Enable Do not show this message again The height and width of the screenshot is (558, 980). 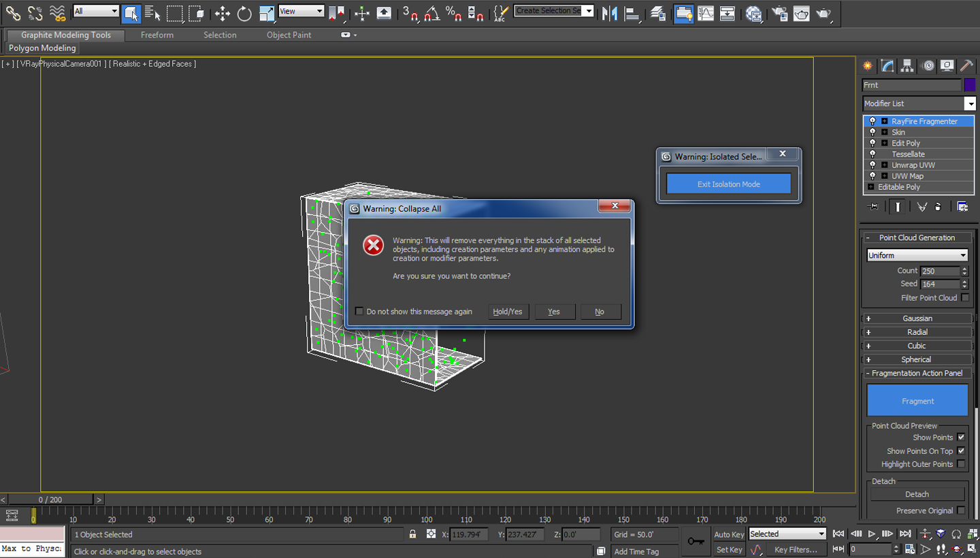tap(359, 312)
